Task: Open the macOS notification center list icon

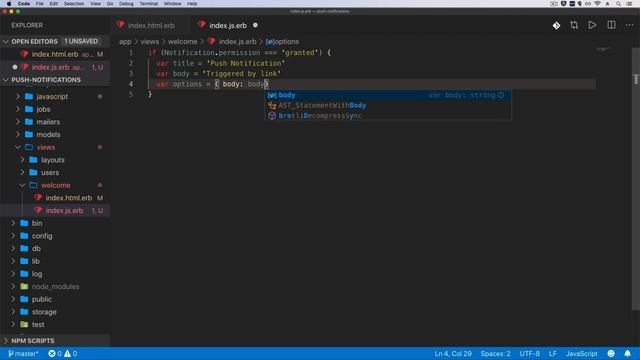Action: [x=629, y=4]
